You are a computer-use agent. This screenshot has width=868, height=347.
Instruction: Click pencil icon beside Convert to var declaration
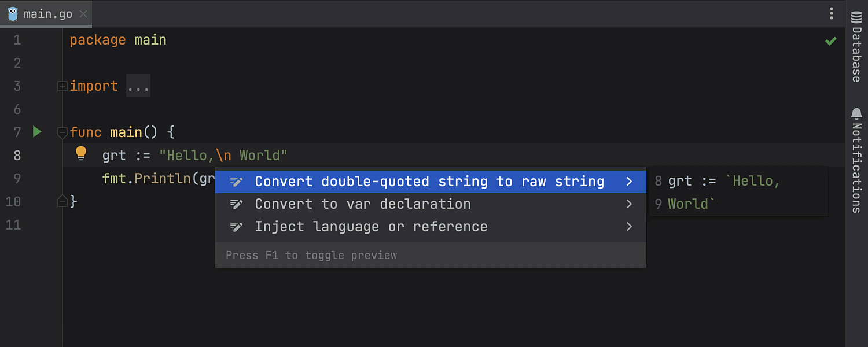click(236, 204)
